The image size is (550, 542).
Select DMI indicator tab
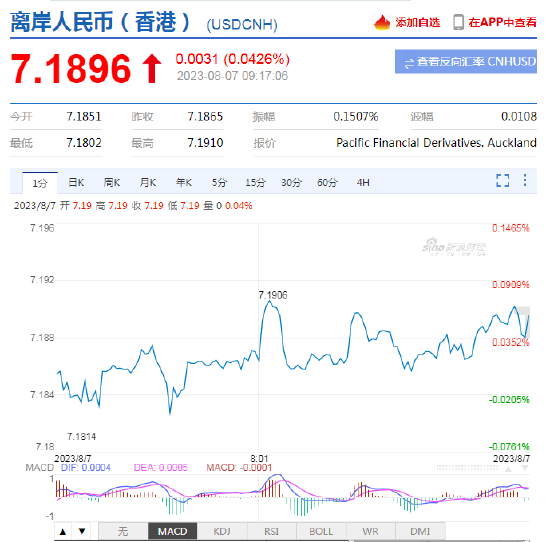pyautogui.click(x=420, y=531)
